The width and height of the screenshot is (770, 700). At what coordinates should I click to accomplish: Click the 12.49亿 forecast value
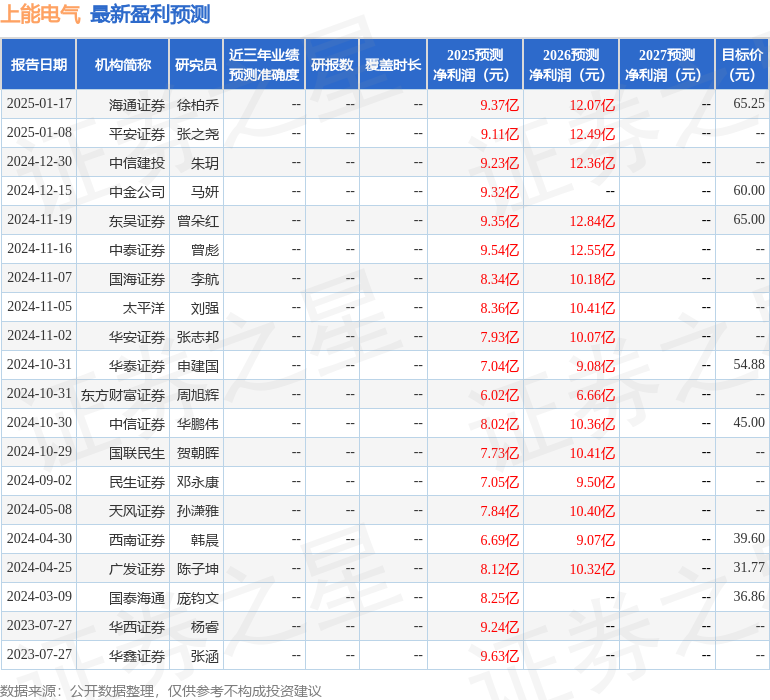[592, 134]
